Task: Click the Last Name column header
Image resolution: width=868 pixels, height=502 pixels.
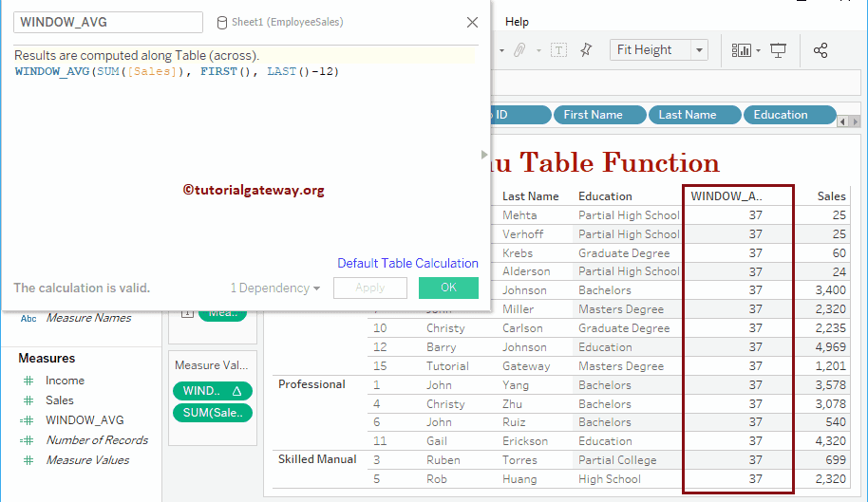Action: tap(530, 195)
